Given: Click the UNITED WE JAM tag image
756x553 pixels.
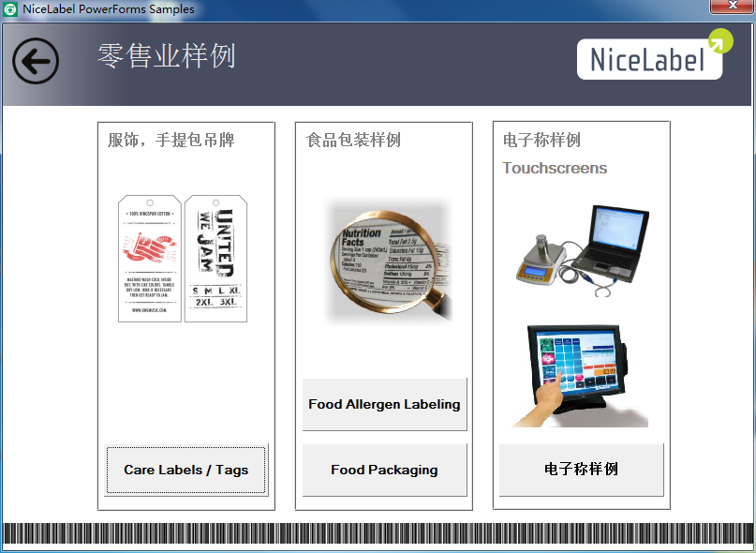Looking at the screenshot, I should (216, 256).
